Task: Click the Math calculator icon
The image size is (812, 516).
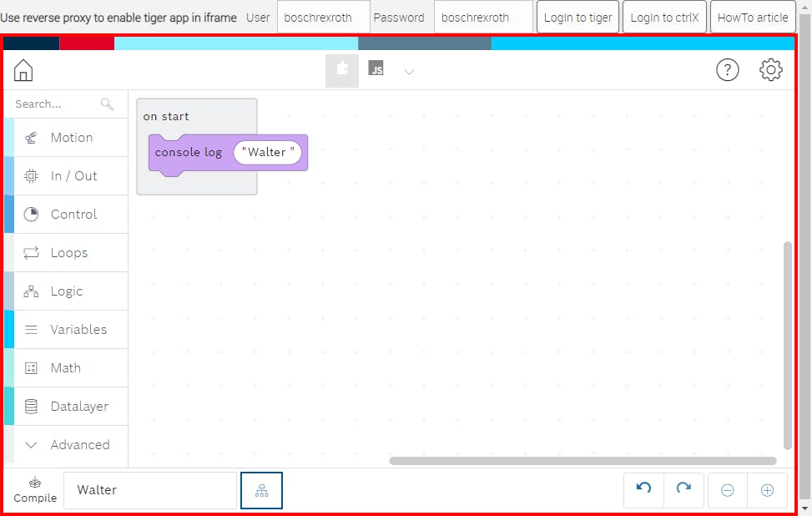Action: tap(31, 368)
